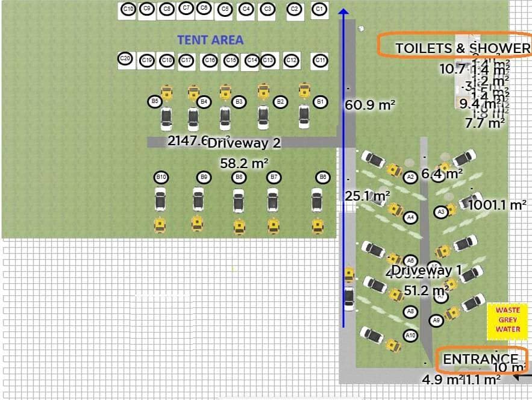532x400 pixels.
Task: Click the TENT AREA heading
Action: (x=210, y=40)
